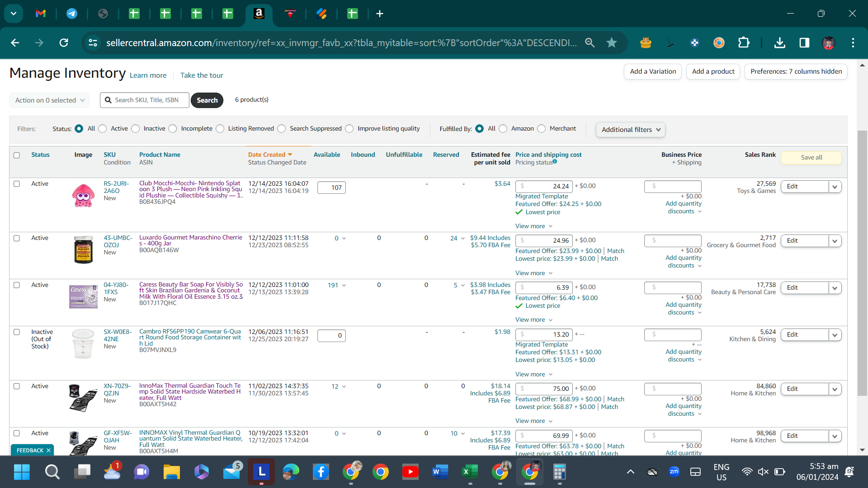
Task: Select the Inactive status filter
Action: point(136,129)
